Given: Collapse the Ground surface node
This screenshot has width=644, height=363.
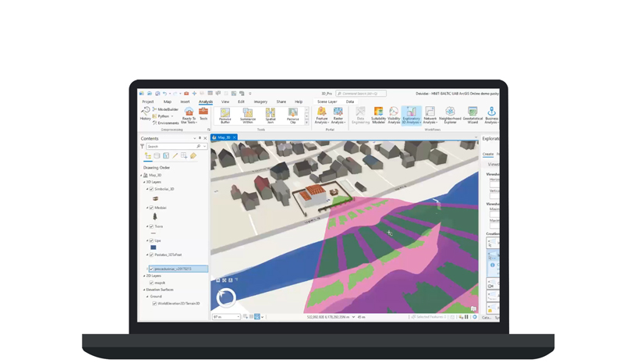Looking at the screenshot, I should pyautogui.click(x=147, y=297).
